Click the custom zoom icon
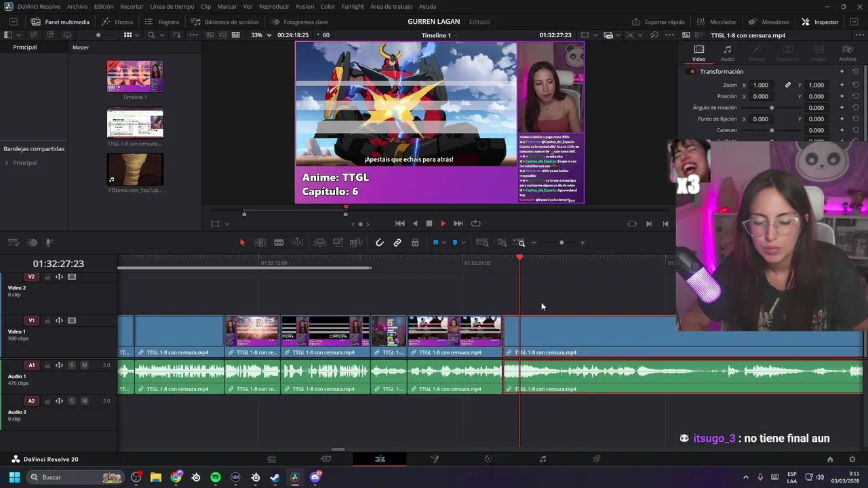Screen dimensions: 868x488 tap(519, 243)
